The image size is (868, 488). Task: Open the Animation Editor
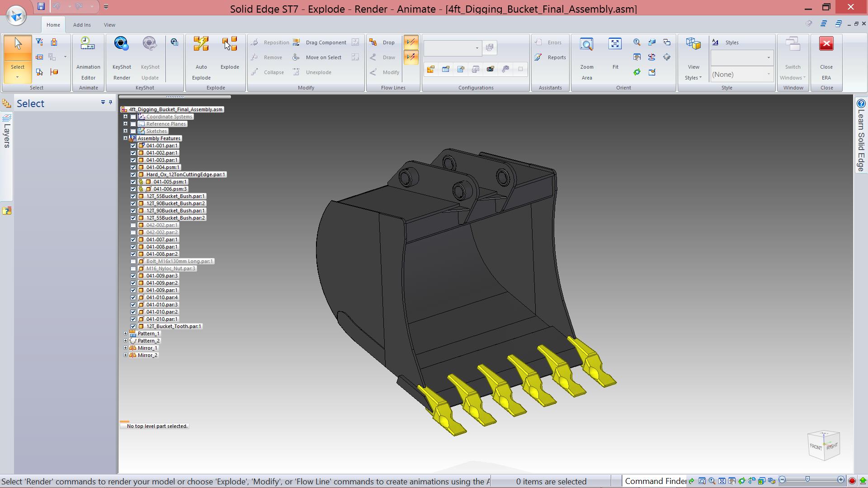(88, 59)
